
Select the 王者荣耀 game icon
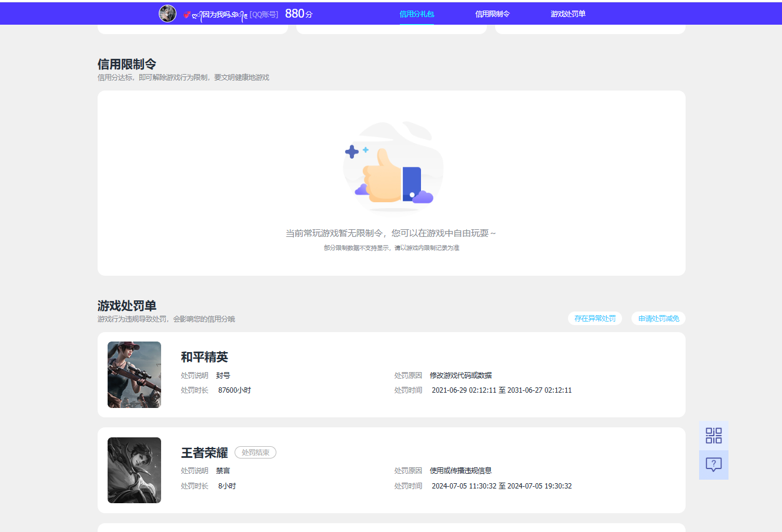[x=134, y=470]
